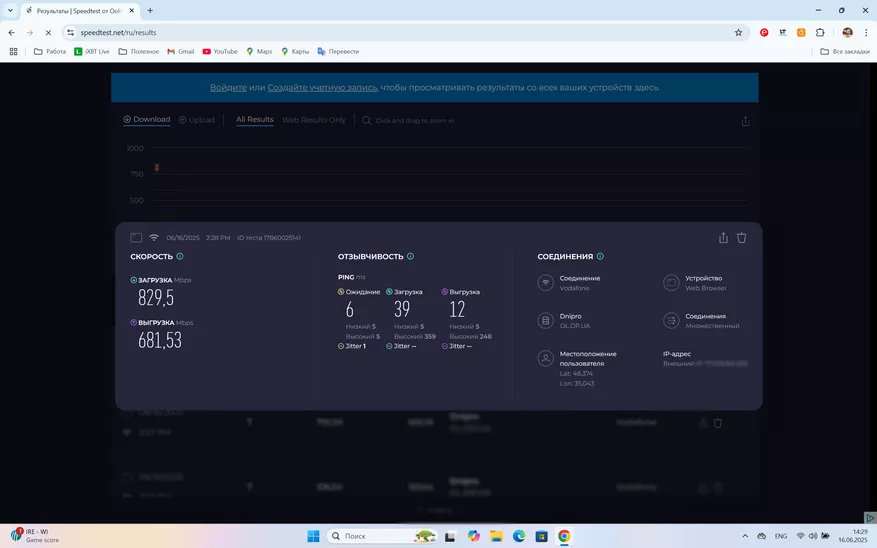Show hidden system tray icons chevron
The height and width of the screenshot is (548, 877).
point(746,536)
